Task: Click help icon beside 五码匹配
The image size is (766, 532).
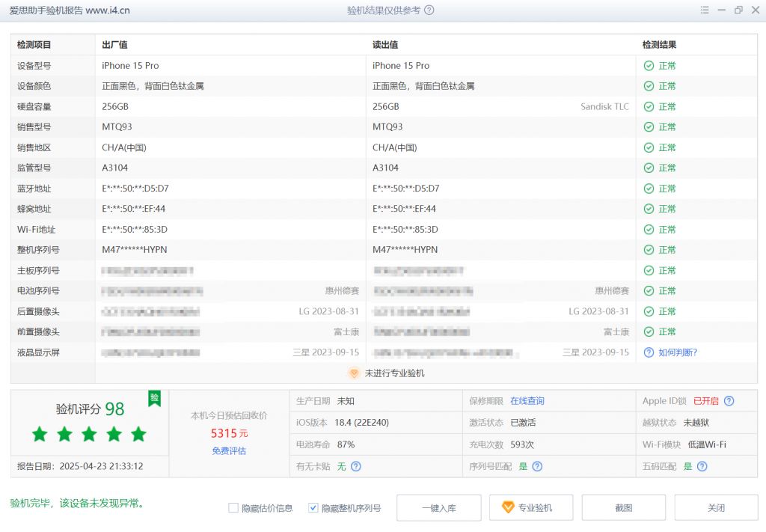Action: click(702, 466)
